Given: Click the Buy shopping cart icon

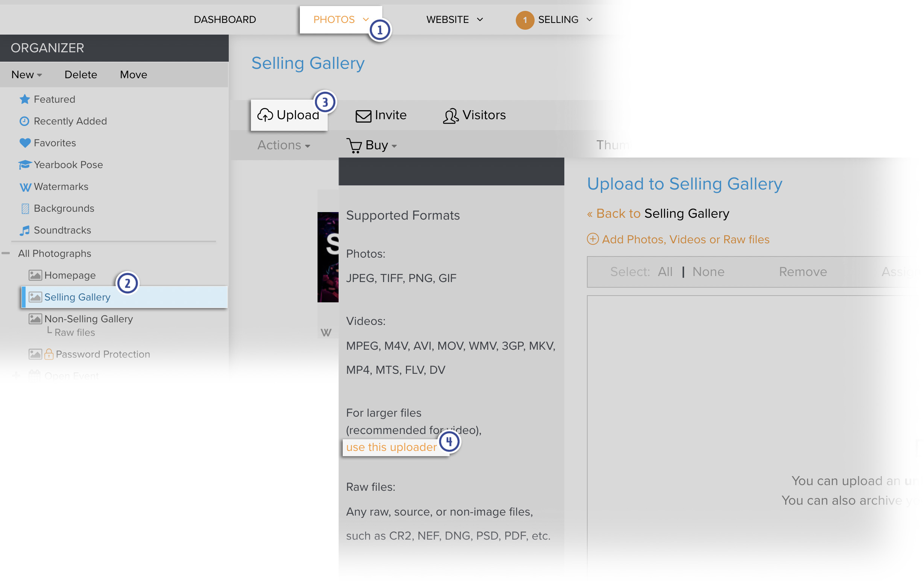Looking at the screenshot, I should point(354,146).
